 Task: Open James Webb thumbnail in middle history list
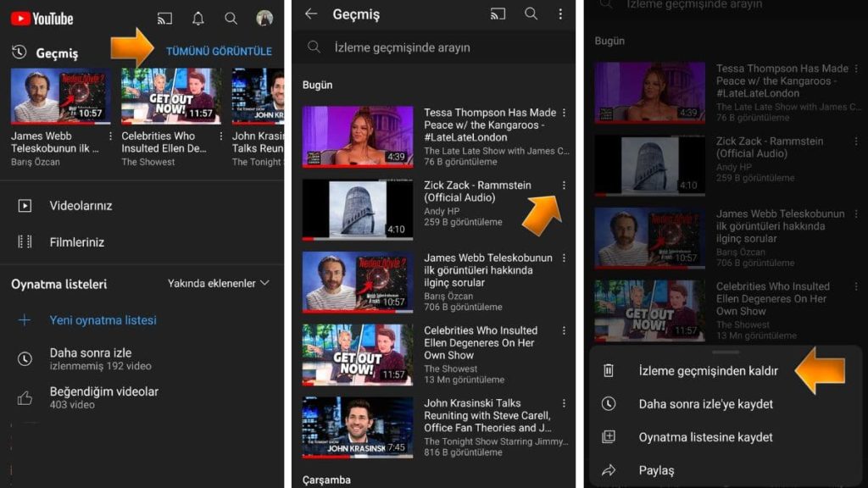358,282
